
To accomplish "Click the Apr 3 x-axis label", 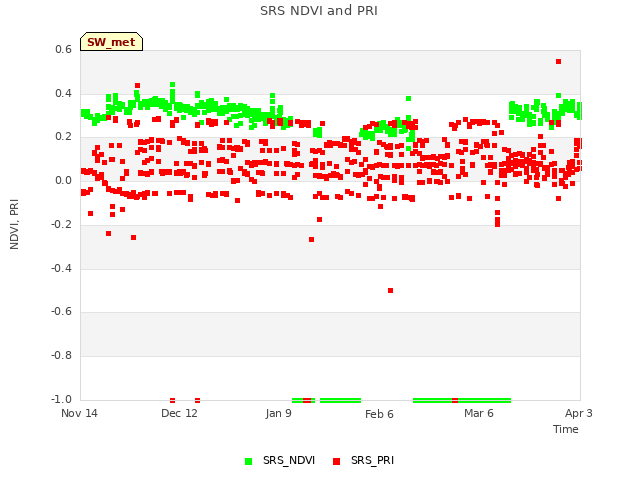I will pos(579,413).
